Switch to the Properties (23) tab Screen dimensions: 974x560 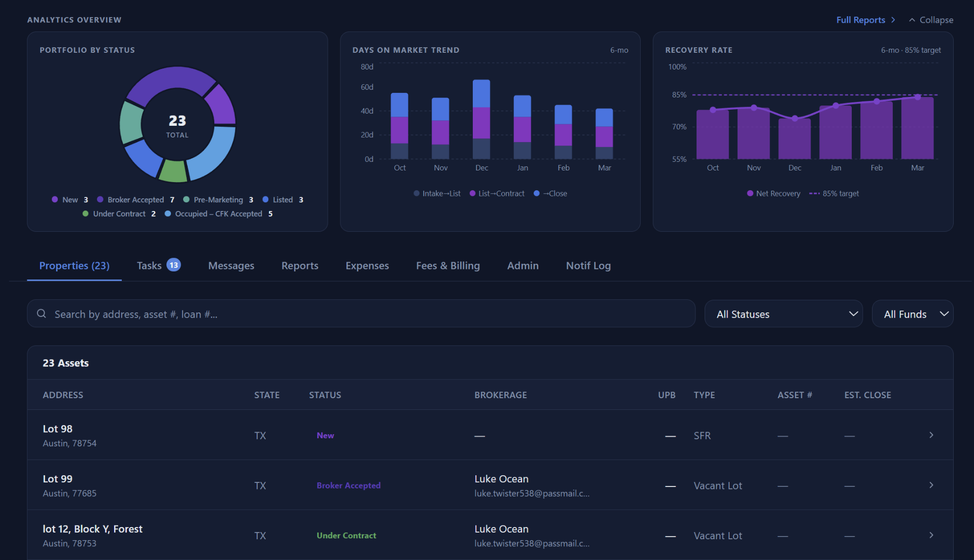click(x=74, y=266)
